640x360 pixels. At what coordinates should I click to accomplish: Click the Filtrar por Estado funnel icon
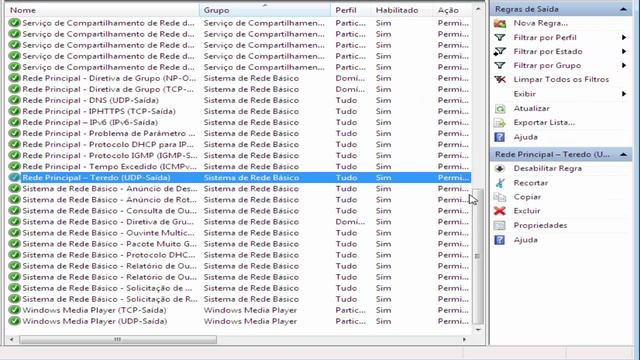pyautogui.click(x=500, y=51)
